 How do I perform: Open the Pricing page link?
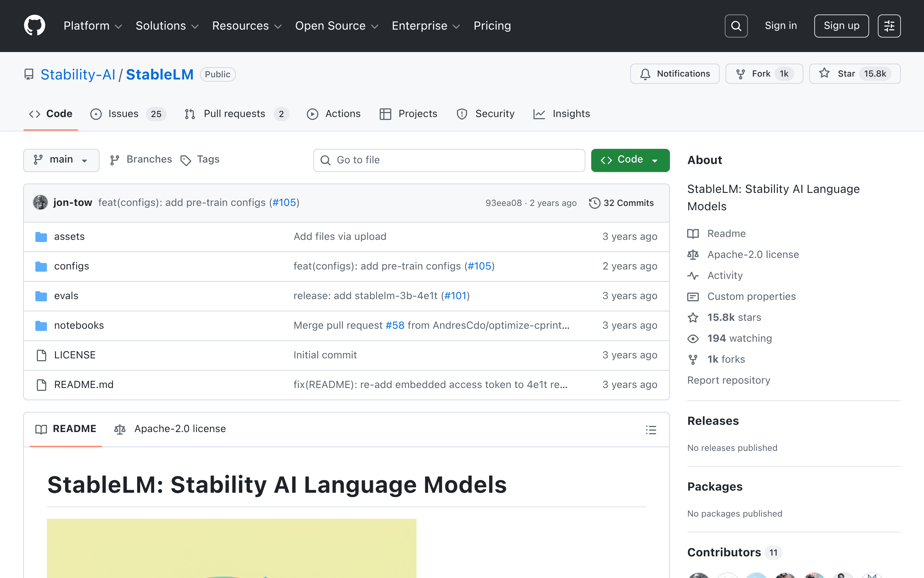(x=492, y=26)
